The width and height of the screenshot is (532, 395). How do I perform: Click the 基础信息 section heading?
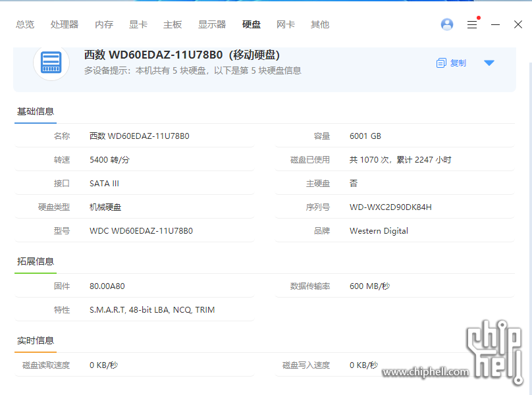tap(36, 111)
